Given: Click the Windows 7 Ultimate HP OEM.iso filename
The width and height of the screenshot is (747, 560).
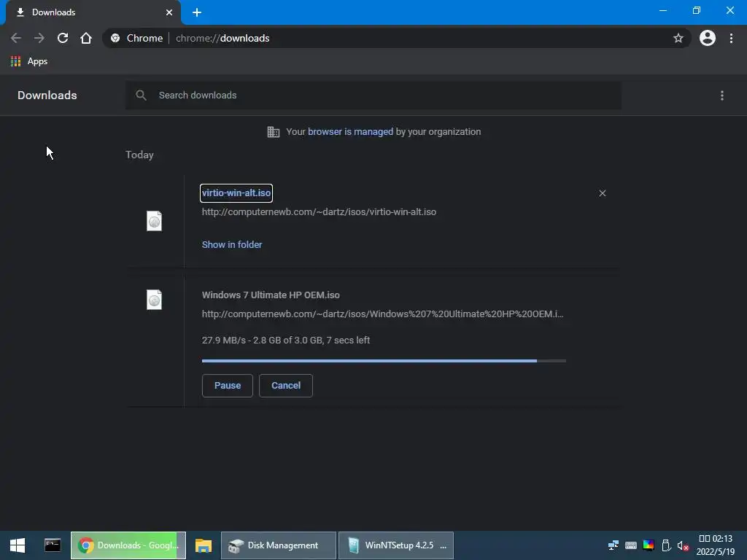Looking at the screenshot, I should [271, 295].
